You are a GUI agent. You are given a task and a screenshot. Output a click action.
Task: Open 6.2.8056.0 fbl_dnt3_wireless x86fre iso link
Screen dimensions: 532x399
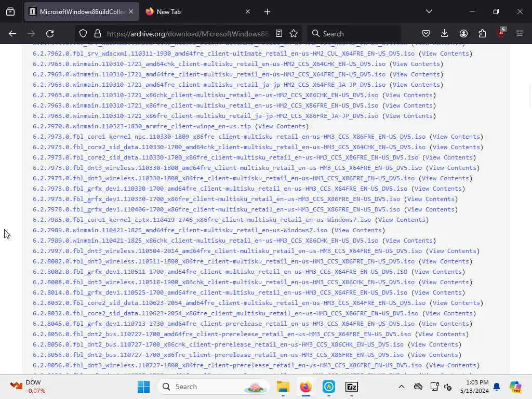click(228, 365)
